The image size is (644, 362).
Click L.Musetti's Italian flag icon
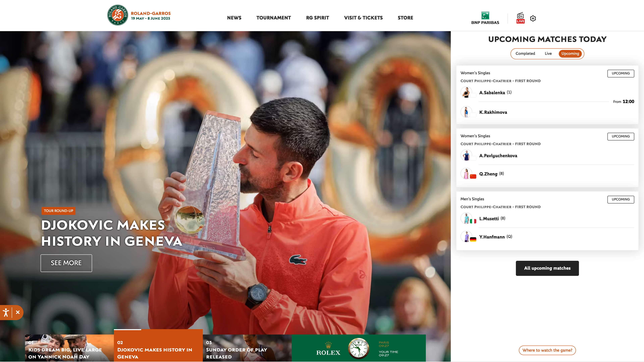(x=473, y=221)
